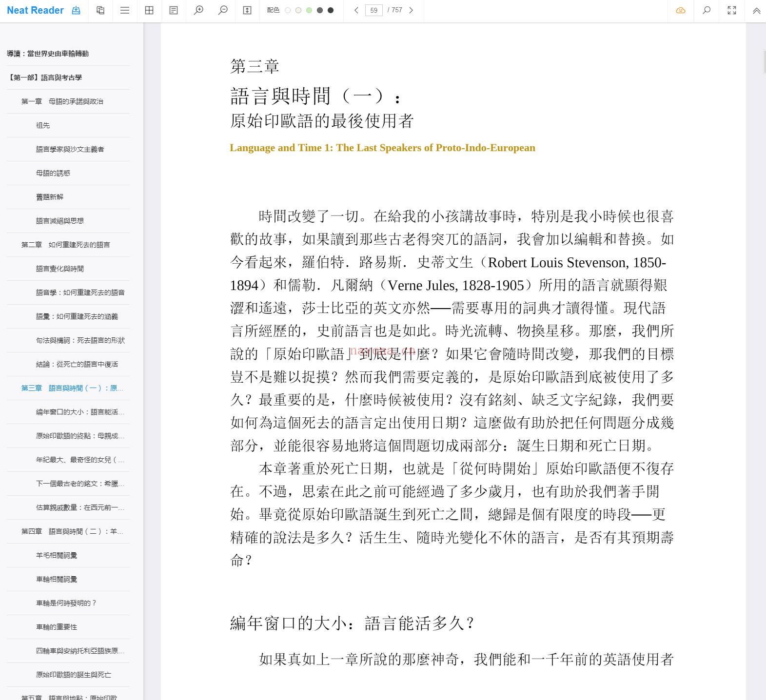The height and width of the screenshot is (700, 766).
Task: Choose the dark gray color theme swatch
Action: [x=320, y=10]
